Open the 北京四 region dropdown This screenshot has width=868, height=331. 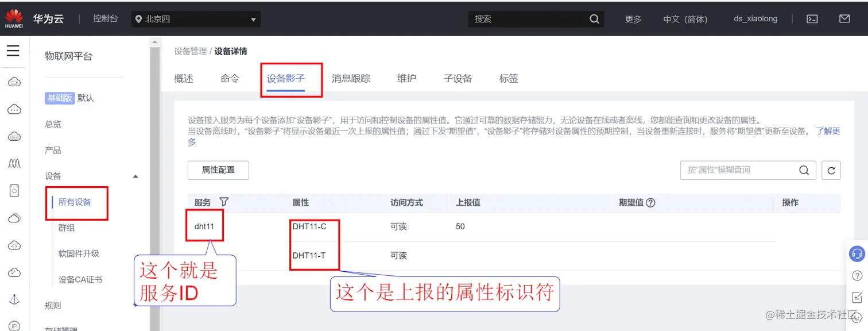[x=196, y=19]
